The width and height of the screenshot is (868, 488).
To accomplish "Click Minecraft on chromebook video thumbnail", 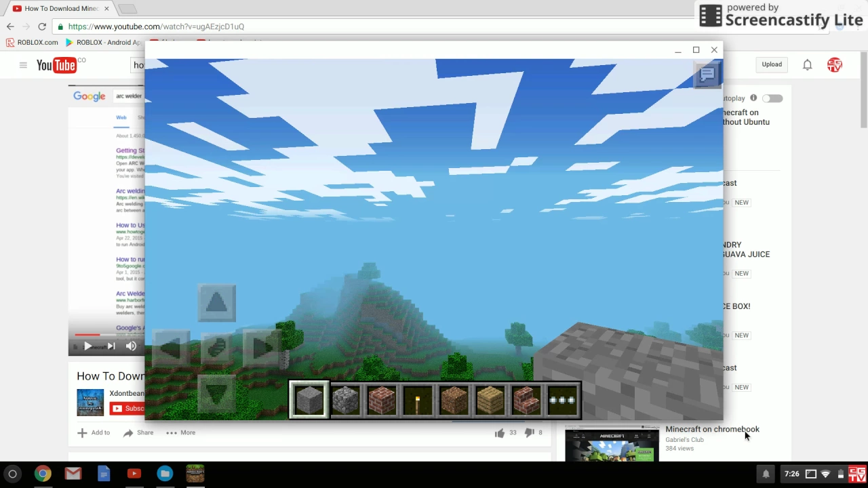I will 612,443.
